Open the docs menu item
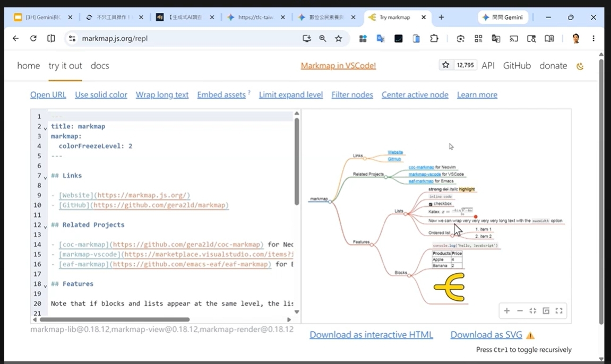611x364 pixels. click(x=100, y=66)
